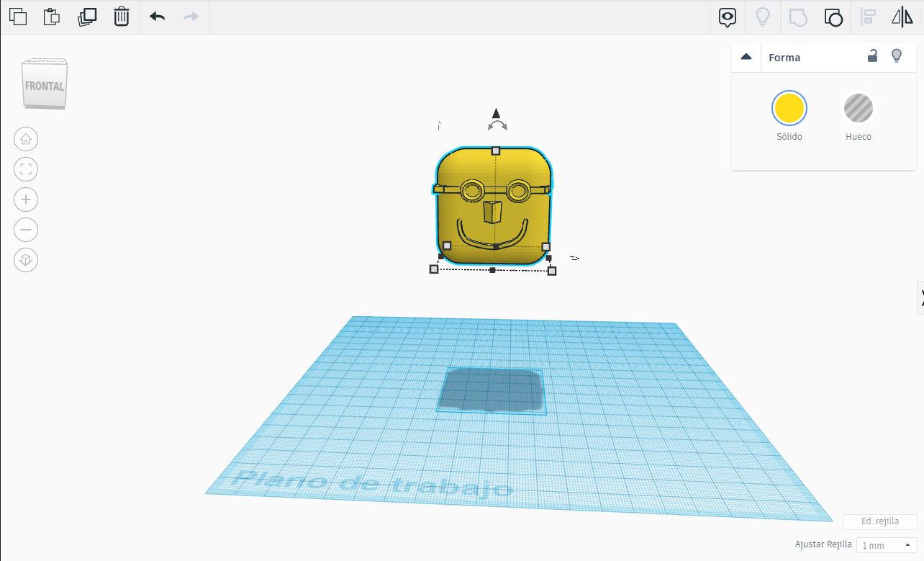Toggle lock editing padlock in Forma panel
Viewport: 924px width, 561px height.
(872, 56)
